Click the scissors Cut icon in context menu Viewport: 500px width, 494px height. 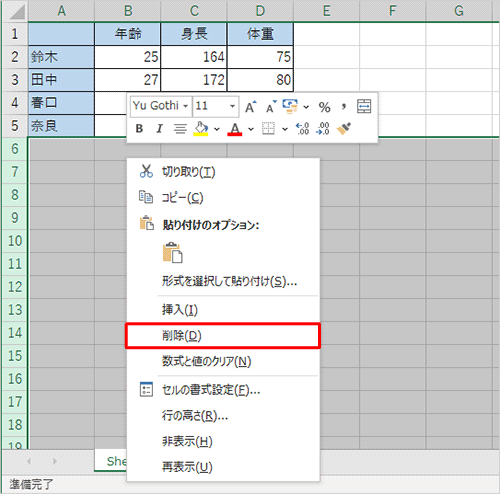click(x=146, y=171)
